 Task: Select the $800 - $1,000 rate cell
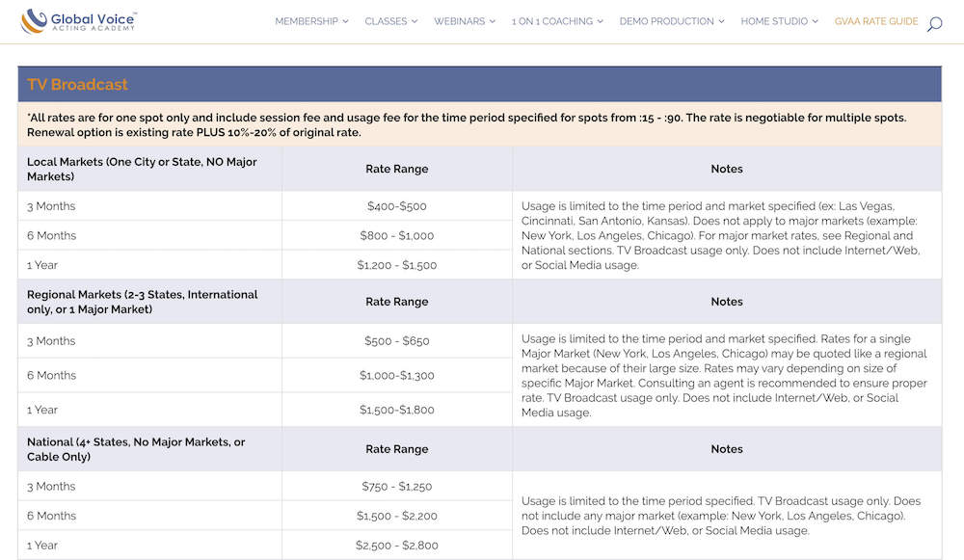tap(396, 235)
